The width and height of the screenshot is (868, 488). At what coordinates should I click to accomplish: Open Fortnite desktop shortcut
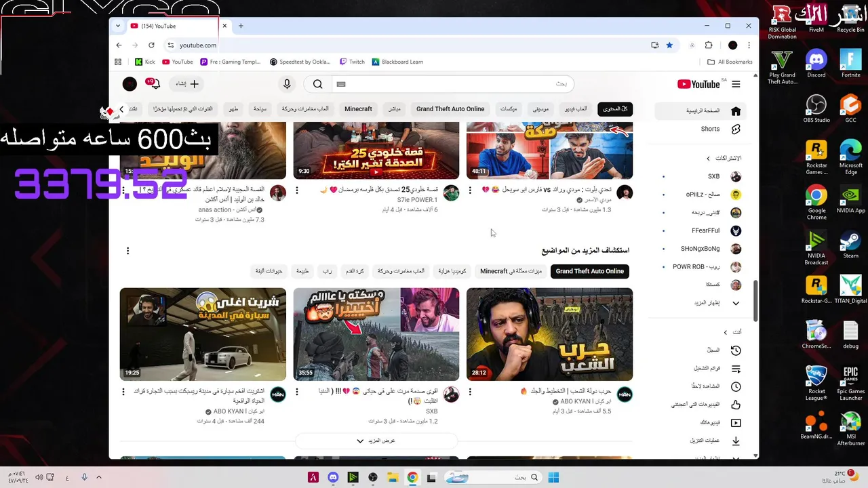(x=850, y=64)
